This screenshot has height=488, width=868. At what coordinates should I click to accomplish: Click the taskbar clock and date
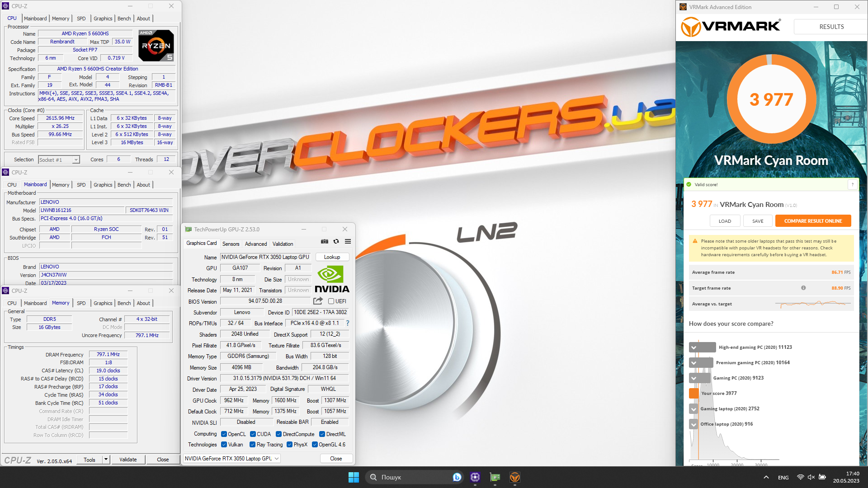[846, 477]
